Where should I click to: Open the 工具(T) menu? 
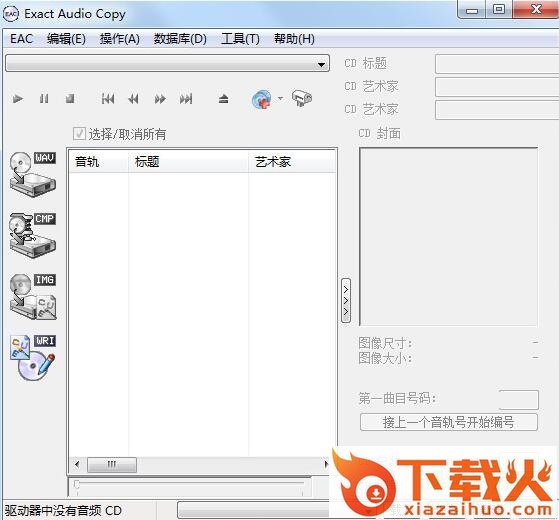(x=240, y=38)
